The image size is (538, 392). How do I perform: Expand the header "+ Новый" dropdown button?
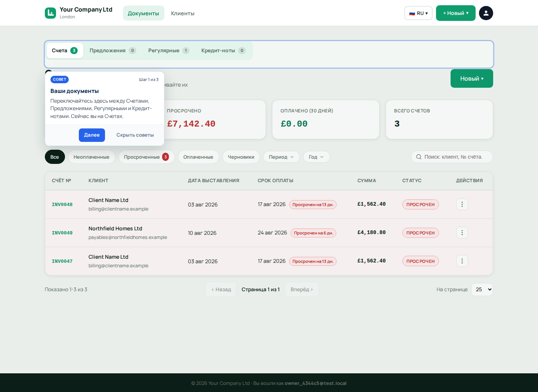(456, 13)
